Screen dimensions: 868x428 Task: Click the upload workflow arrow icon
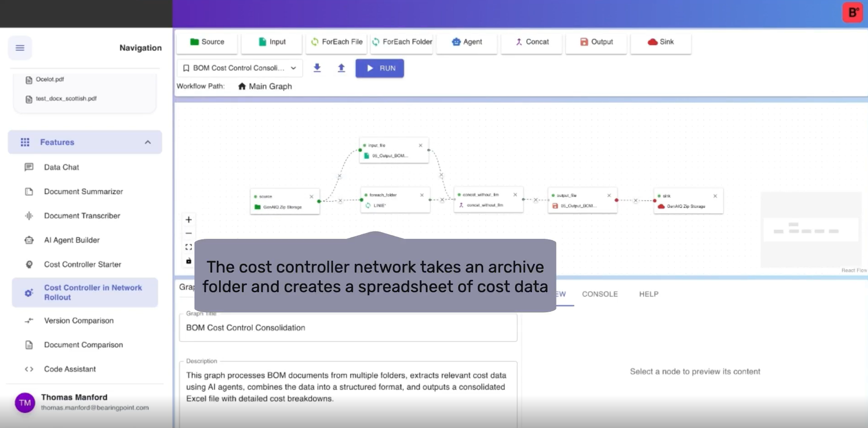click(x=341, y=68)
